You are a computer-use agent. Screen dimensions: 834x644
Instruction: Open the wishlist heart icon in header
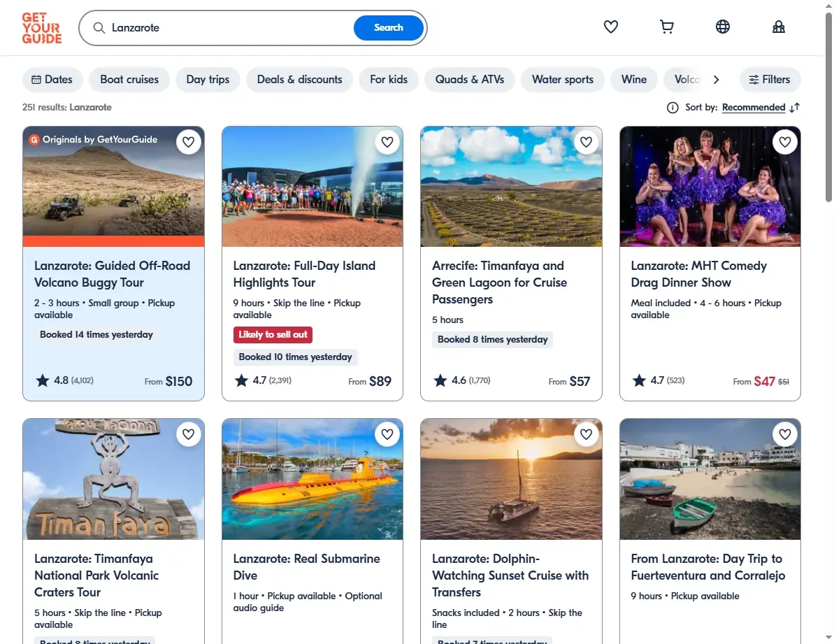point(610,27)
